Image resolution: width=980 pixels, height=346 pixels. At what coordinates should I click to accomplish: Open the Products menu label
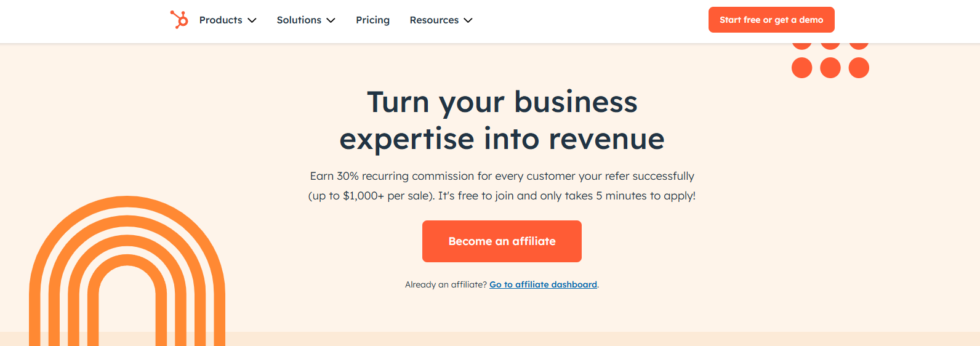click(x=220, y=20)
